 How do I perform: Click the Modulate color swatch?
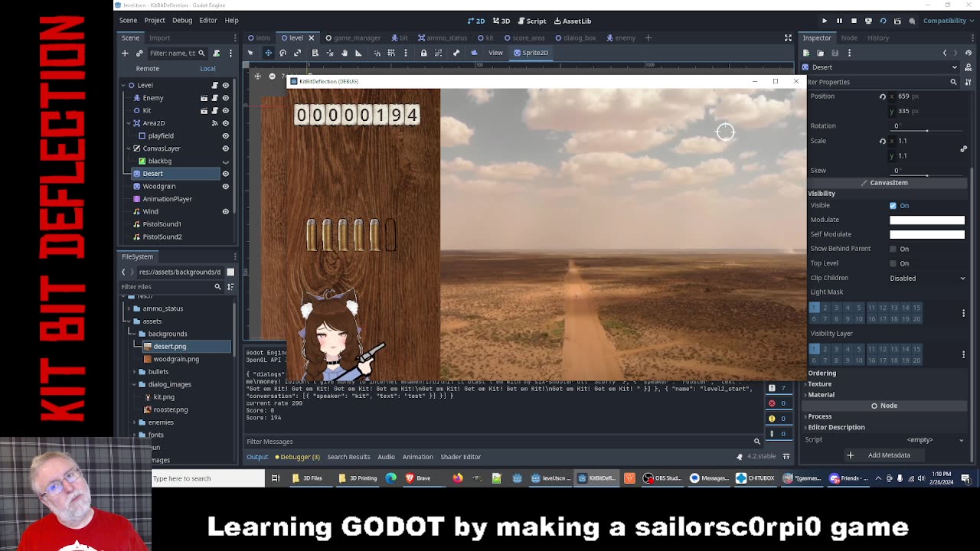927,220
